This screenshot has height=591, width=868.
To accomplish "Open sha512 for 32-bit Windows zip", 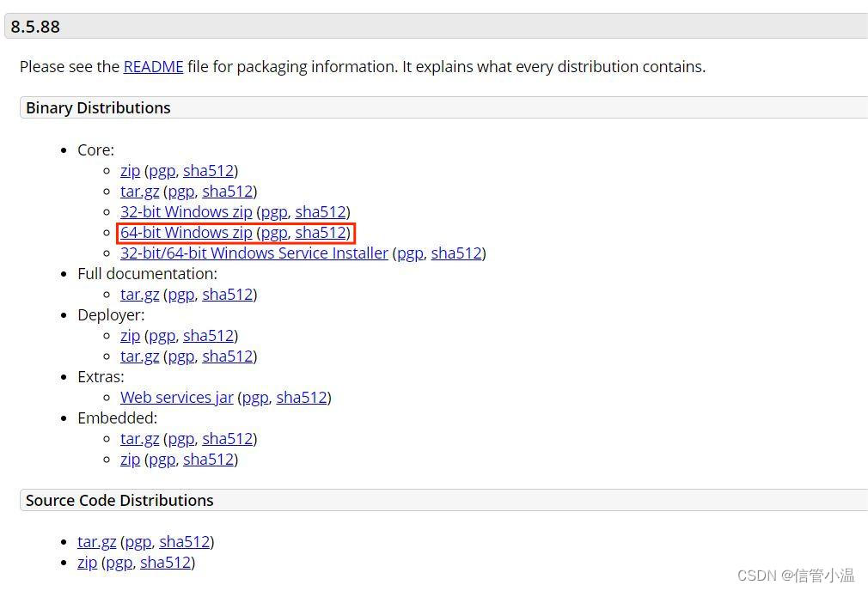I will [321, 212].
